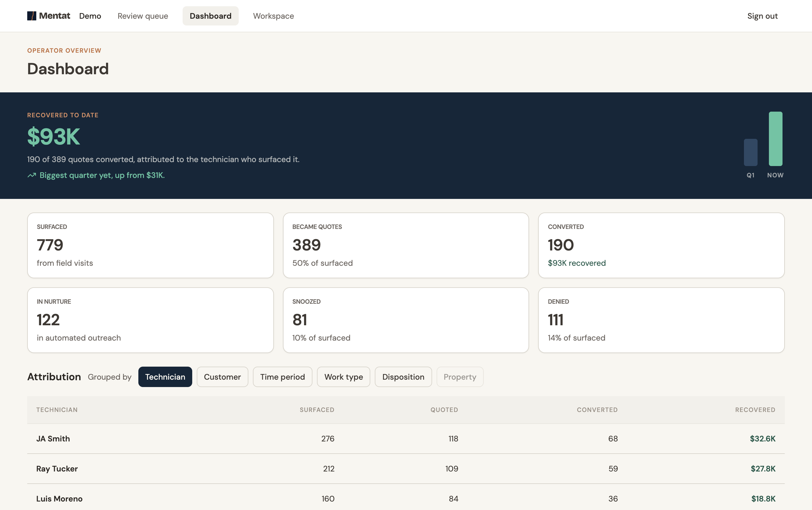The height and width of the screenshot is (510, 812).
Task: Click the Mentat logo icon
Action: (x=32, y=16)
